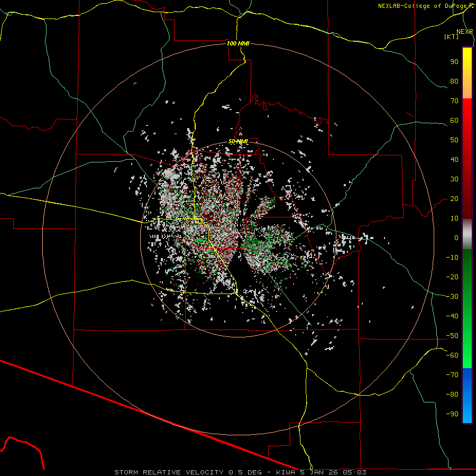
Task: Click the 05:03 timestamp
Action: (354, 472)
